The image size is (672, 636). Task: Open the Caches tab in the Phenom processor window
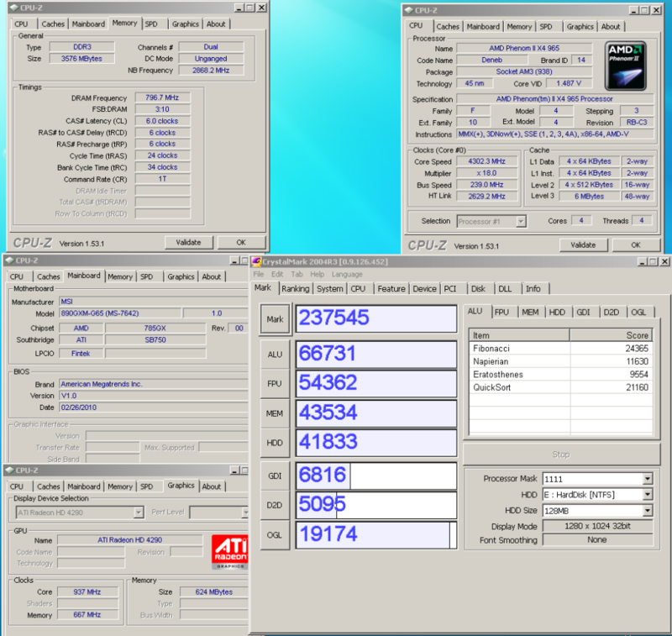point(449,26)
